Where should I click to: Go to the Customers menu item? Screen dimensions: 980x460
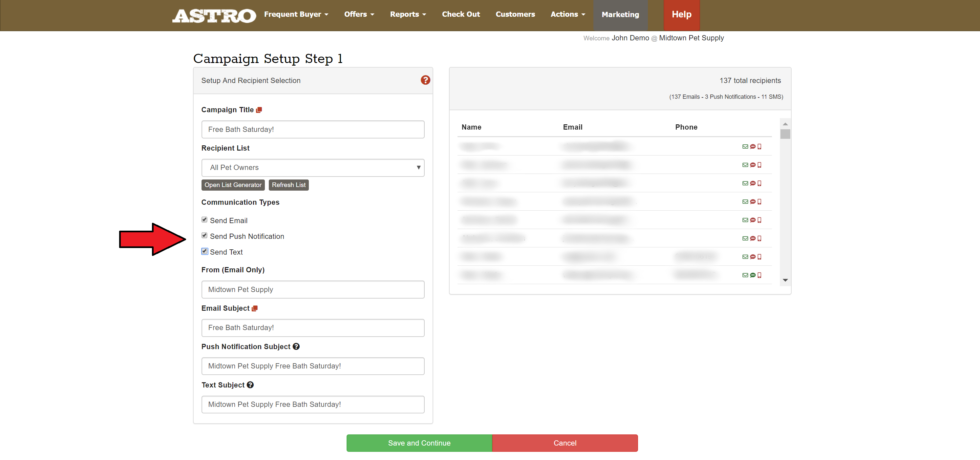click(x=515, y=14)
